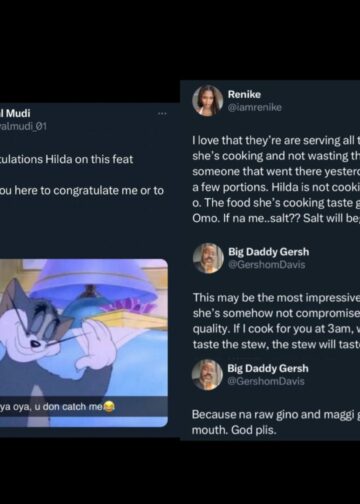Viewport: 360px width, 504px height.
Task: Click the 'here to congratulate me' reply text
Action: pyautogui.click(x=82, y=191)
